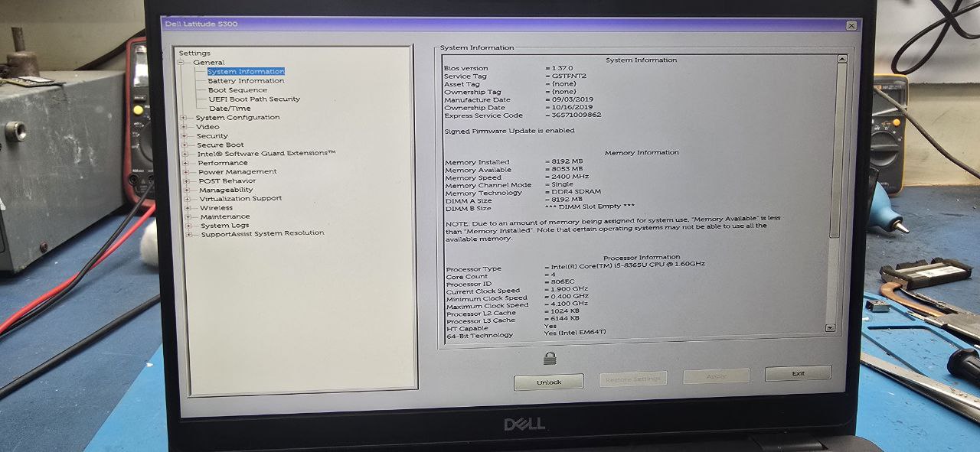Select the Secure Boot label
Screen dimensions: 980x452
coord(220,145)
